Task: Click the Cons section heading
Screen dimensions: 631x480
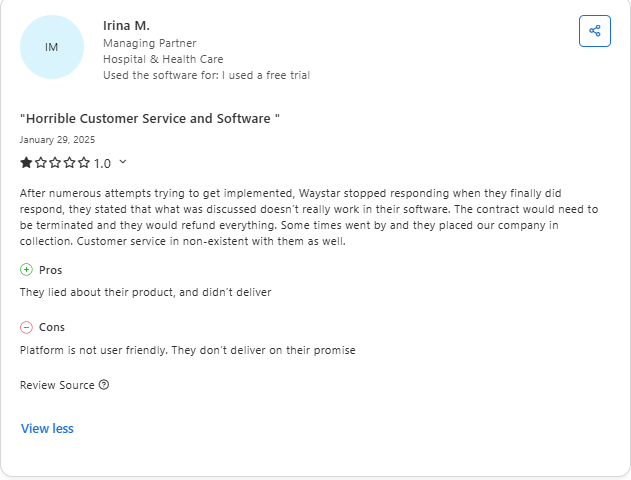Action: [x=52, y=327]
